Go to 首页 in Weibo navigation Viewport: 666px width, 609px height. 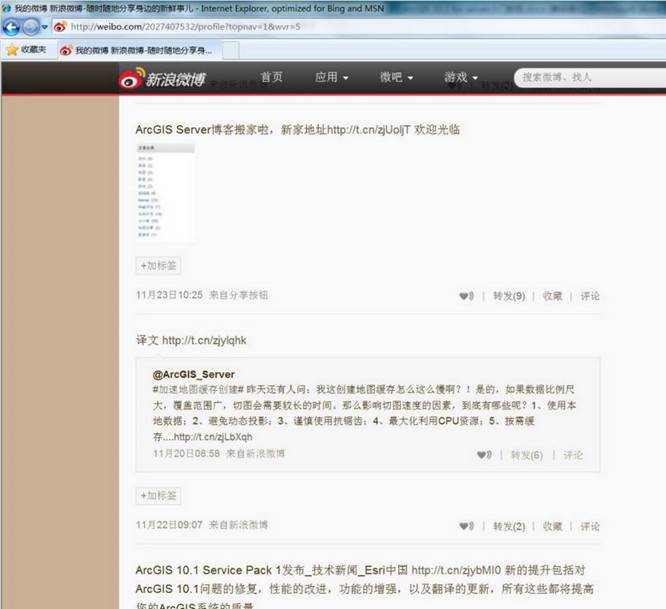(271, 77)
